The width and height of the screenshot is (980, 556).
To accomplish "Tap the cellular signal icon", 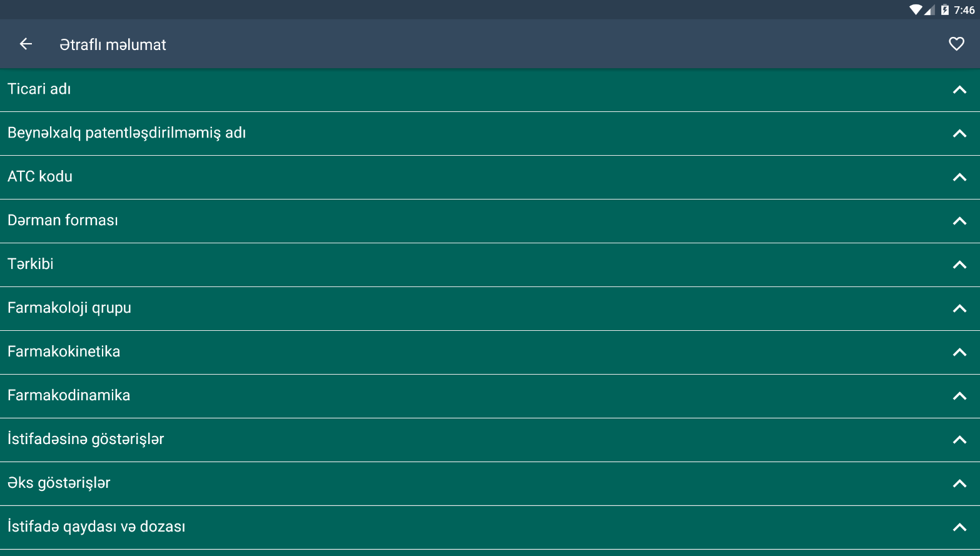I will click(x=929, y=10).
